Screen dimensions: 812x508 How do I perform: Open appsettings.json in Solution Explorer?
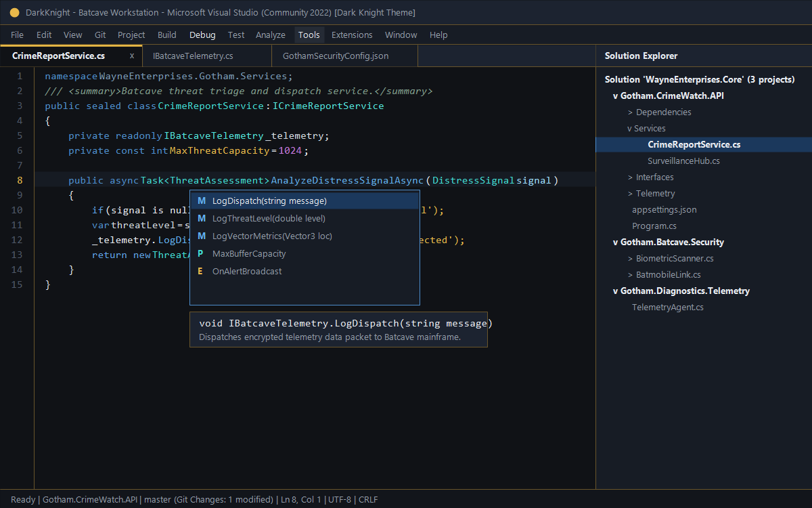point(664,210)
